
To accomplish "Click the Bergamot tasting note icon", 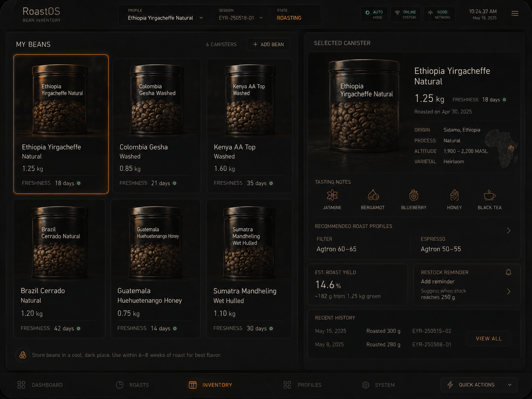I will pos(373,195).
